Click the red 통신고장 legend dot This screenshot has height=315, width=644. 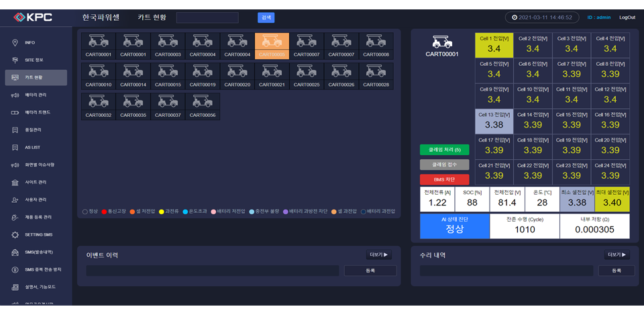(104, 212)
